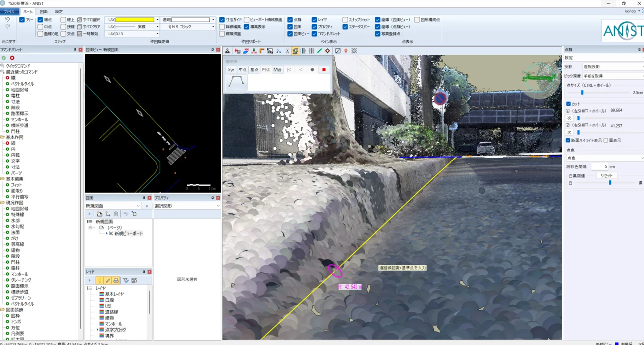Click the 点サイズ slider handle
The image size is (644, 345).
(x=582, y=93)
